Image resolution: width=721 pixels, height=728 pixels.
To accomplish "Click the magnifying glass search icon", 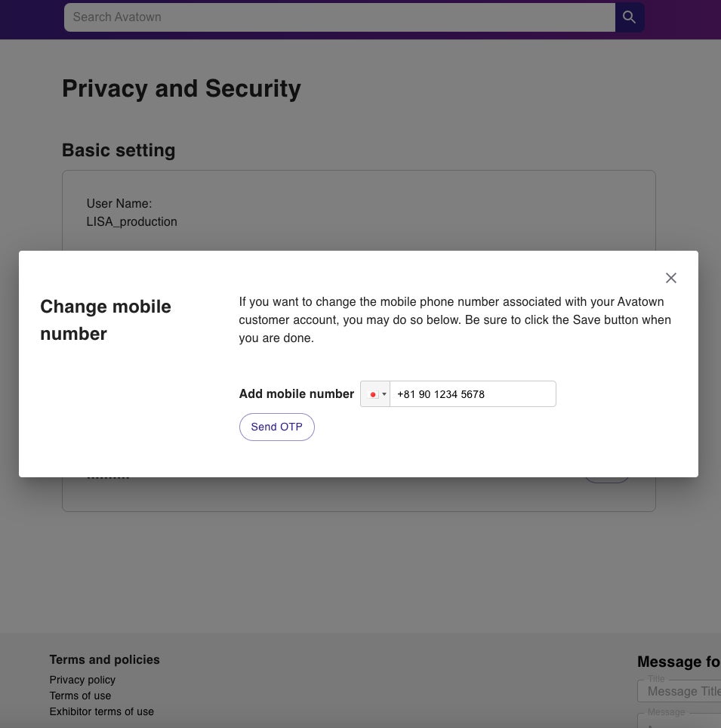I will click(x=629, y=17).
